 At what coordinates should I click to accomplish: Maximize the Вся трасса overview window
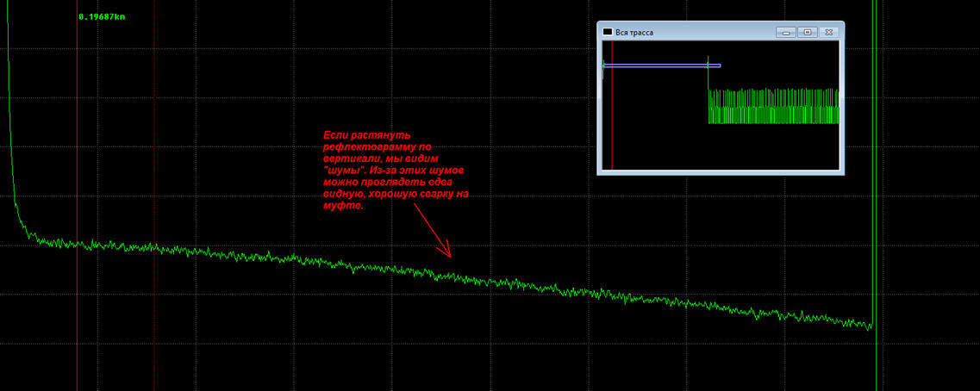click(807, 32)
